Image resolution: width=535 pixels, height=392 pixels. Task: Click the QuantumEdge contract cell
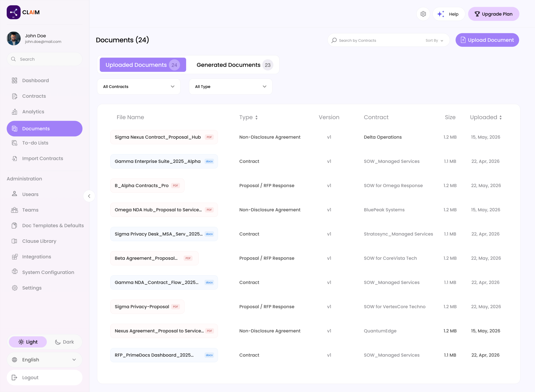pos(380,331)
